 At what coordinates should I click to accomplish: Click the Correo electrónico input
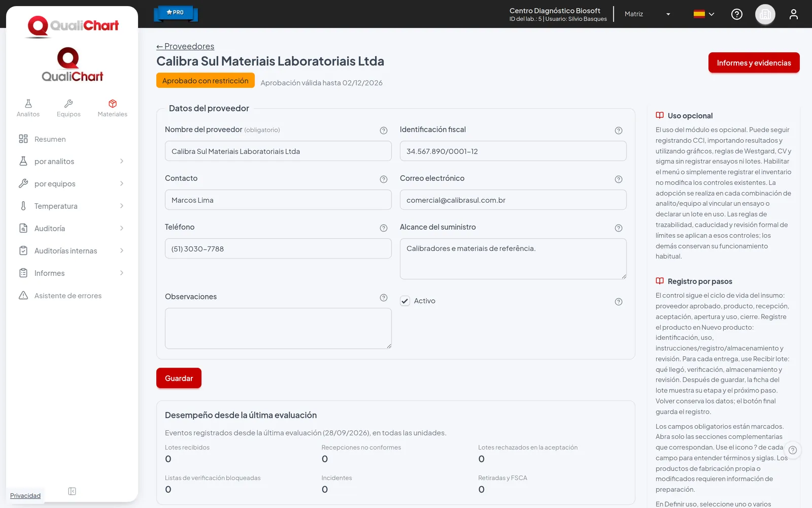513,200
